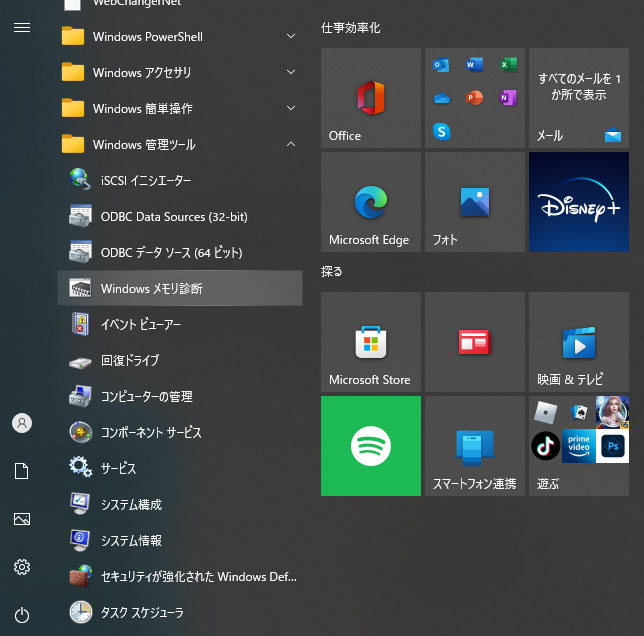
Task: Open Photoshop in the 遊ぶ folder tile
Action: point(612,446)
